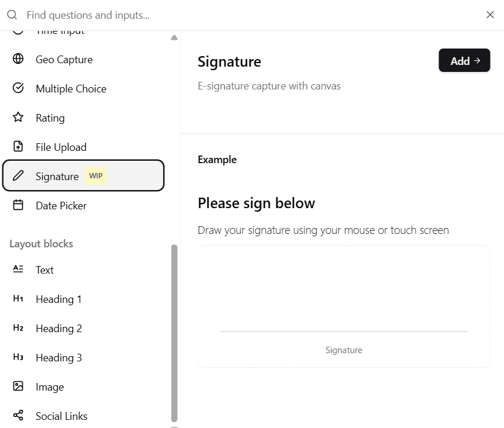Click the Add button for Signature
This screenshot has width=504, height=428.
coord(464,60)
